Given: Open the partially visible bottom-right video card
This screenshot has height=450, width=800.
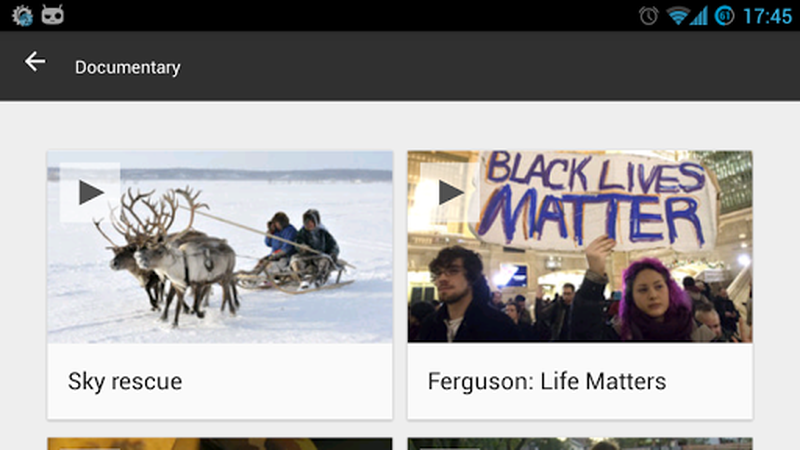Looking at the screenshot, I should pos(580,443).
